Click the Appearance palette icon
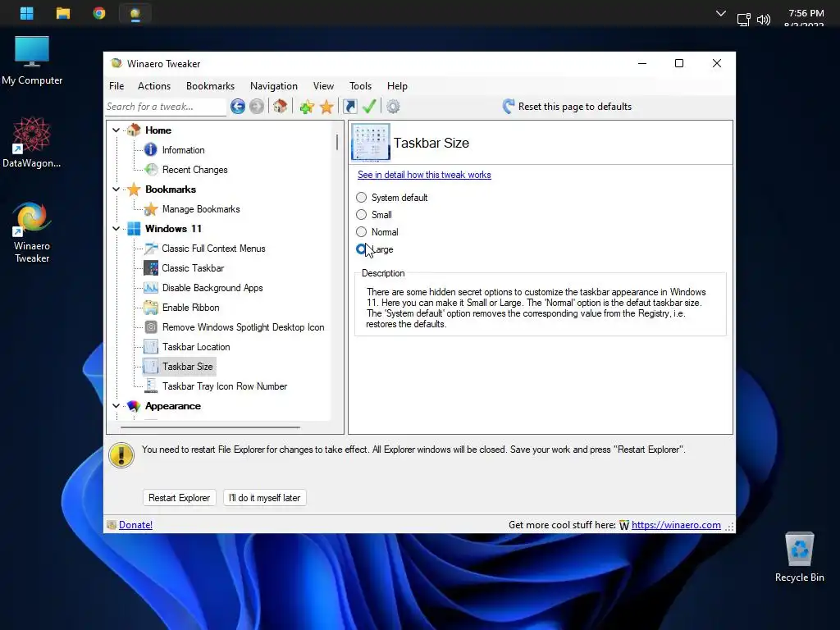840x630 pixels. 134,406
